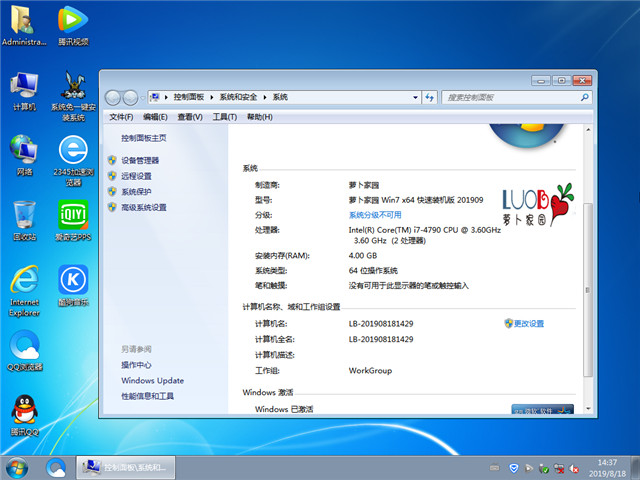Click the network disconnected tray icon
Viewport: 640px width, 480px height.
pos(559,469)
